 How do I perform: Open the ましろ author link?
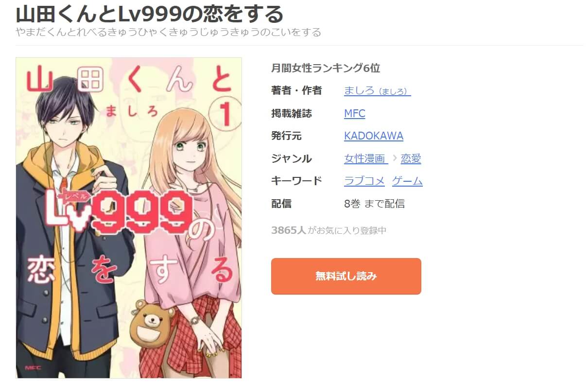coord(377,90)
